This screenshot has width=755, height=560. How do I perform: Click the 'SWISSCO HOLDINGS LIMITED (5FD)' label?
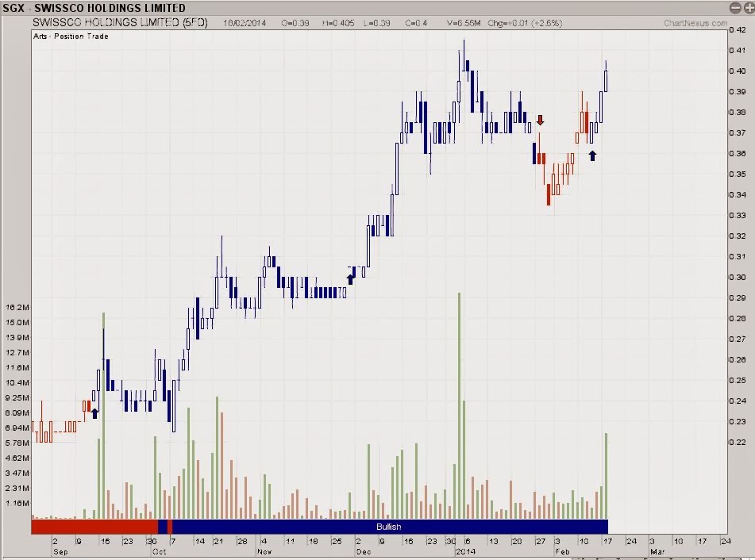[120, 23]
